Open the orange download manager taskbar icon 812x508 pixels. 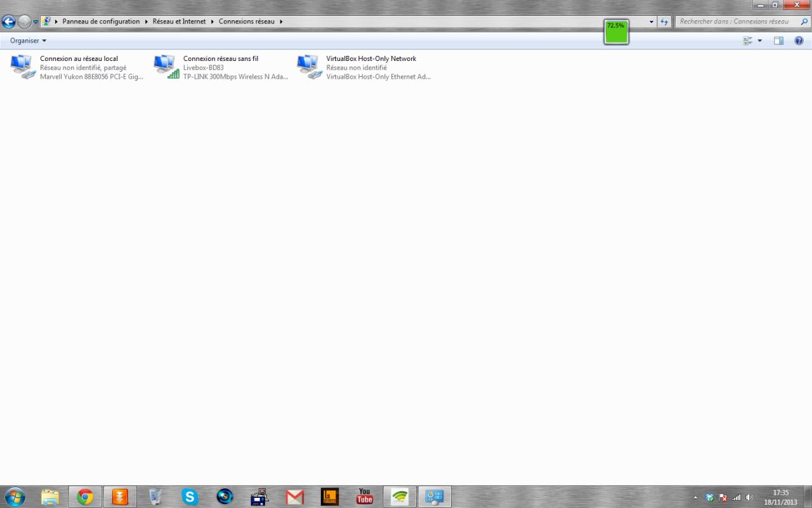tap(120, 497)
